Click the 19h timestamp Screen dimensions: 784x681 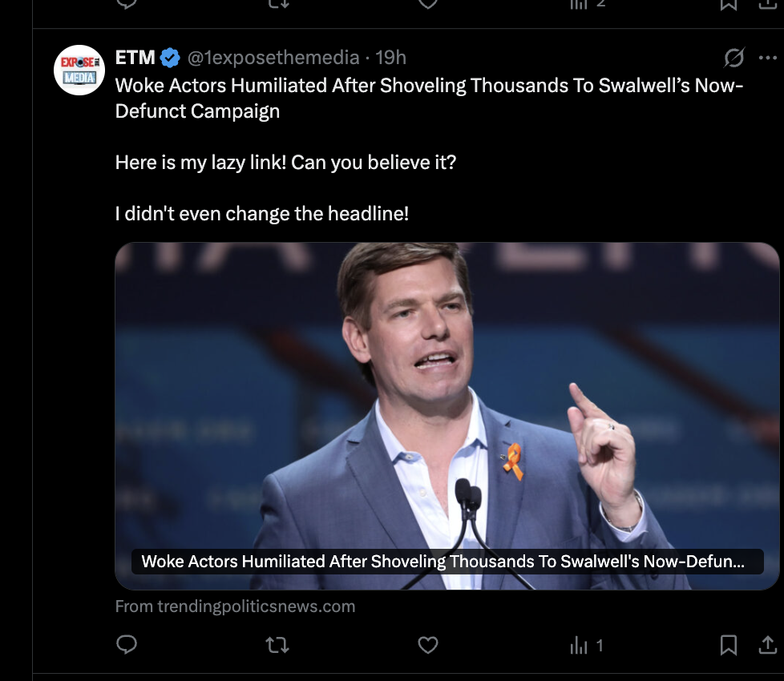point(391,58)
